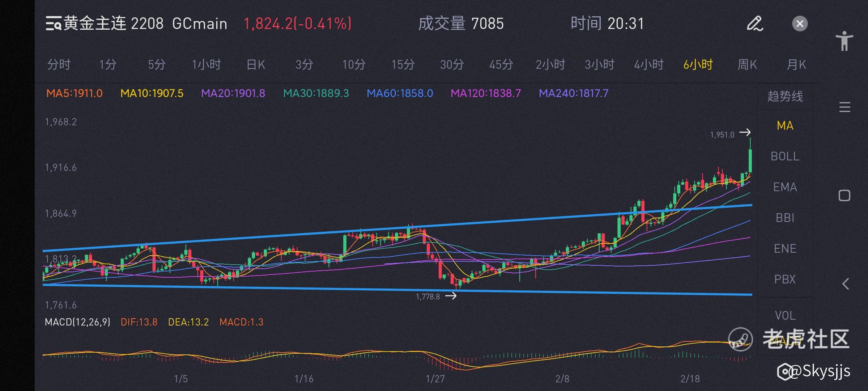This screenshot has height=391, width=868.
Task: Tap the 1,951.0 high price arrow
Action: (x=745, y=133)
